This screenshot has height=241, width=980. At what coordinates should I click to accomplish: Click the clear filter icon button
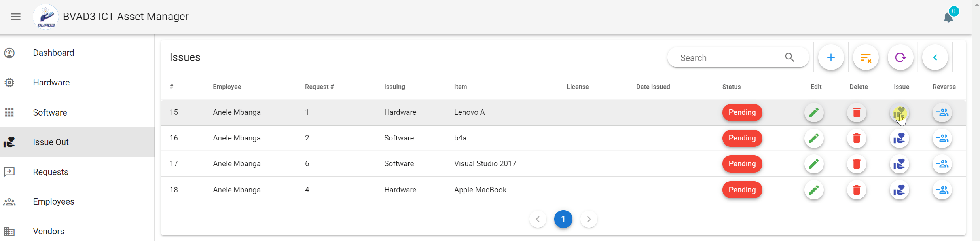tap(866, 58)
